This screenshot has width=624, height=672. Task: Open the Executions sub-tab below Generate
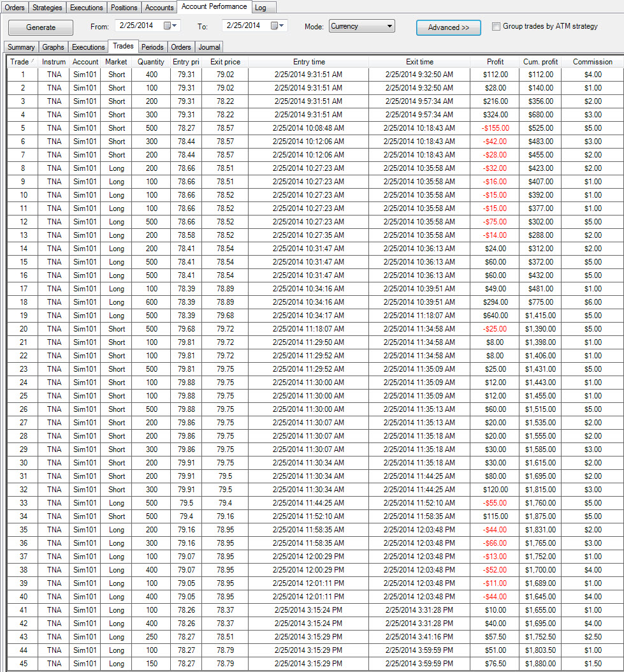point(89,47)
